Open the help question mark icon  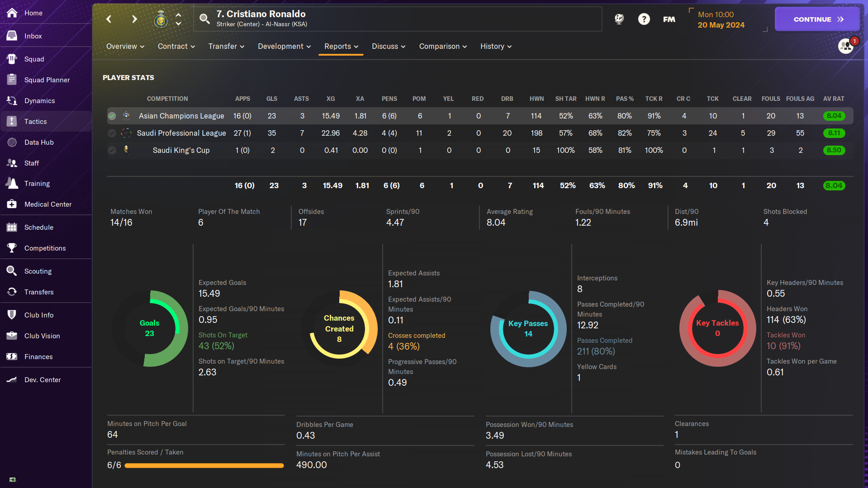point(644,19)
